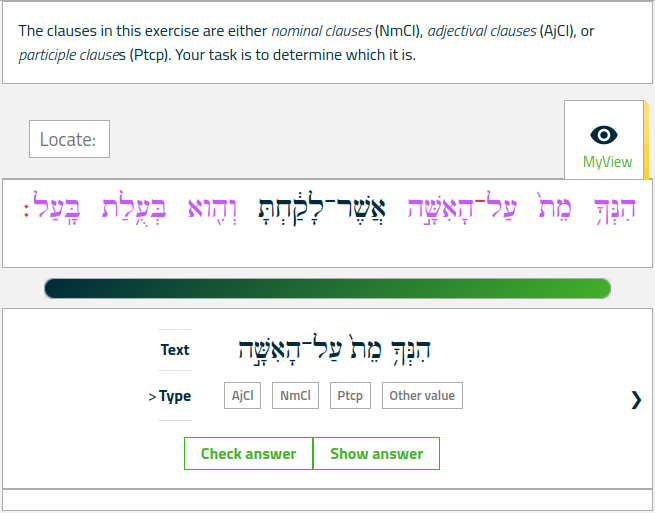
Task: Click the Text row label
Action: 175,350
